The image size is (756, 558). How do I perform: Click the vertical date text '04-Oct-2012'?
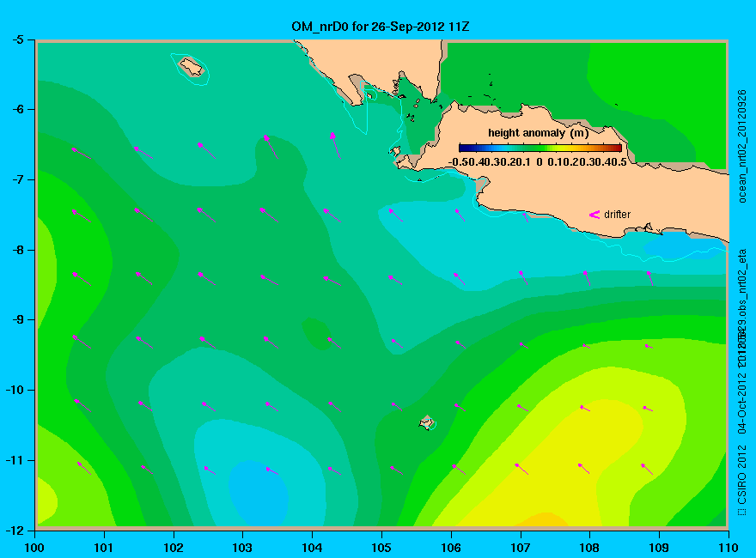[742, 402]
